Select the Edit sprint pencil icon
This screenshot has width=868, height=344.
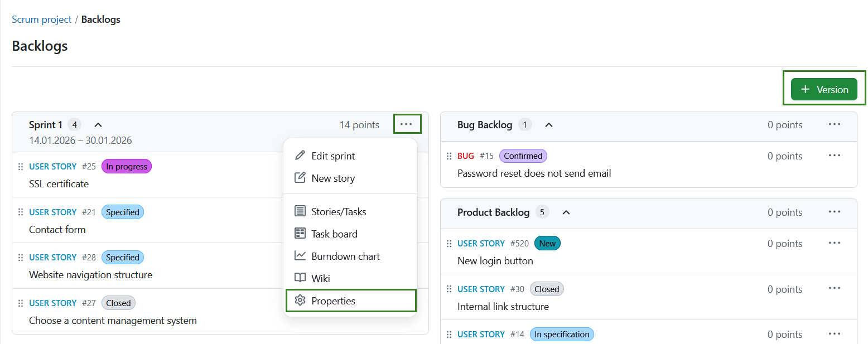click(x=300, y=156)
